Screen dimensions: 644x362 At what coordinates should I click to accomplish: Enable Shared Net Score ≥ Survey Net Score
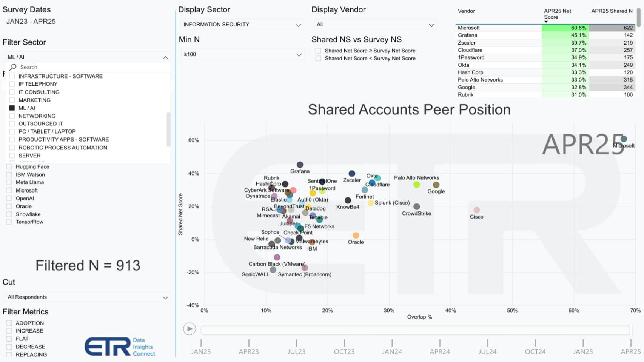point(319,51)
